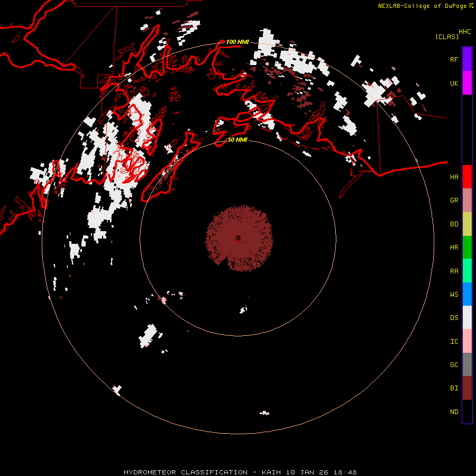Select the BD yellow legend block
This screenshot has height=476, width=476.
(x=467, y=224)
